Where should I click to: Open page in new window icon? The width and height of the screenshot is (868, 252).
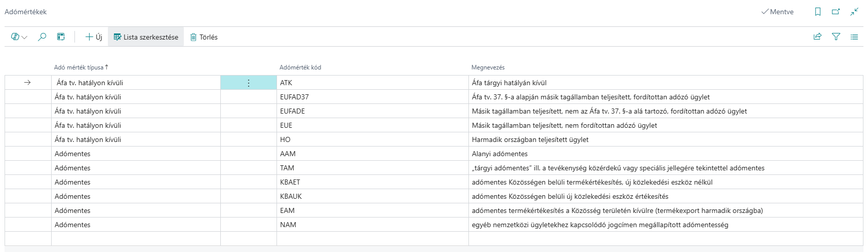pos(836,12)
